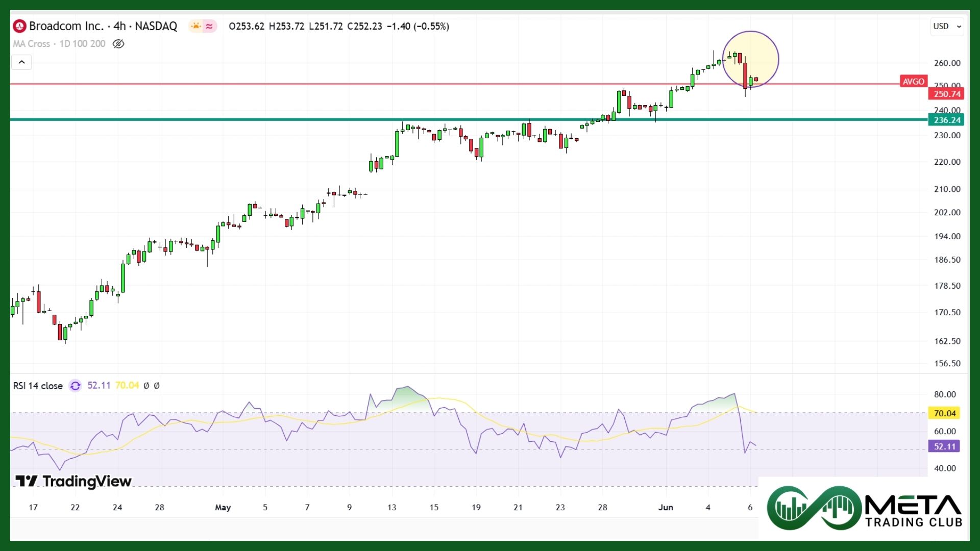Click the market session sun icon
Viewport: 980px width, 551px height.
pyautogui.click(x=195, y=26)
